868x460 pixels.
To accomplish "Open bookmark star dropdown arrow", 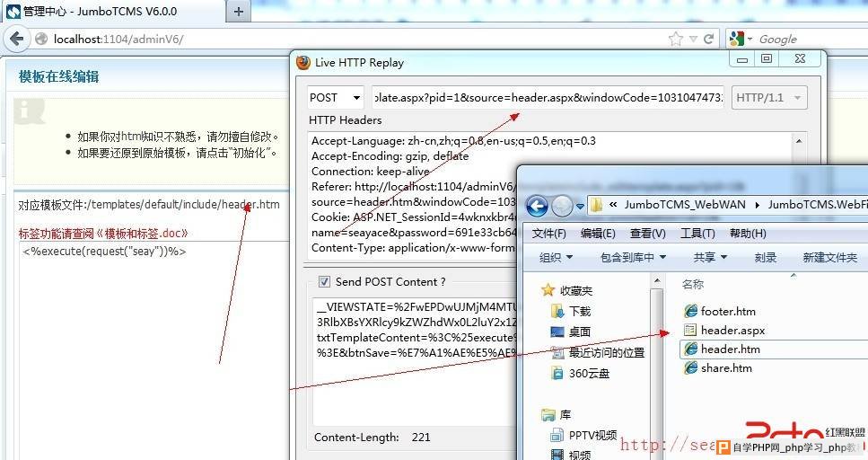I will (x=693, y=39).
